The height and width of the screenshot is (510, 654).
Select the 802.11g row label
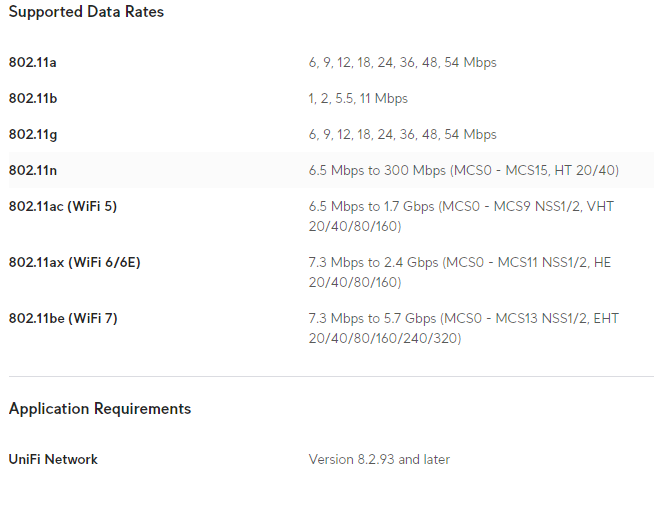pyautogui.click(x=33, y=135)
